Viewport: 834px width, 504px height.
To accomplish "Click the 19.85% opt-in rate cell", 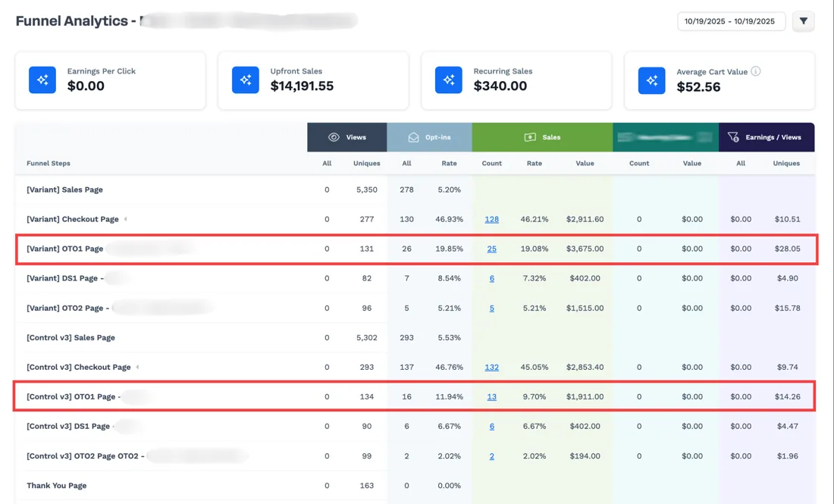I will tap(449, 249).
